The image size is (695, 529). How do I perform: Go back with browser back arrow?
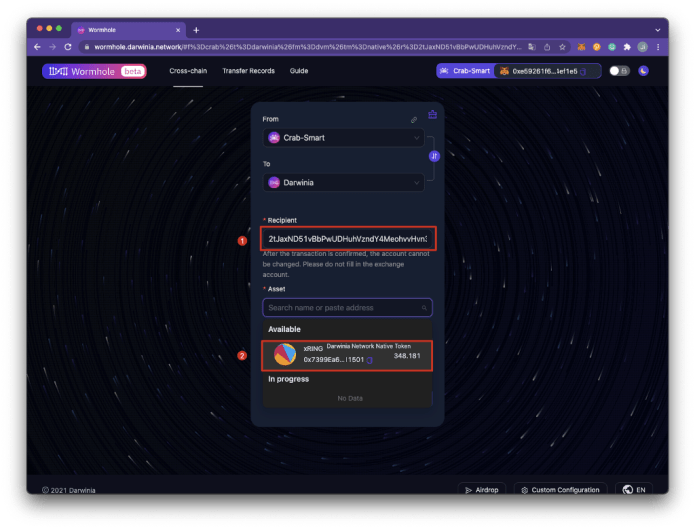coord(37,47)
